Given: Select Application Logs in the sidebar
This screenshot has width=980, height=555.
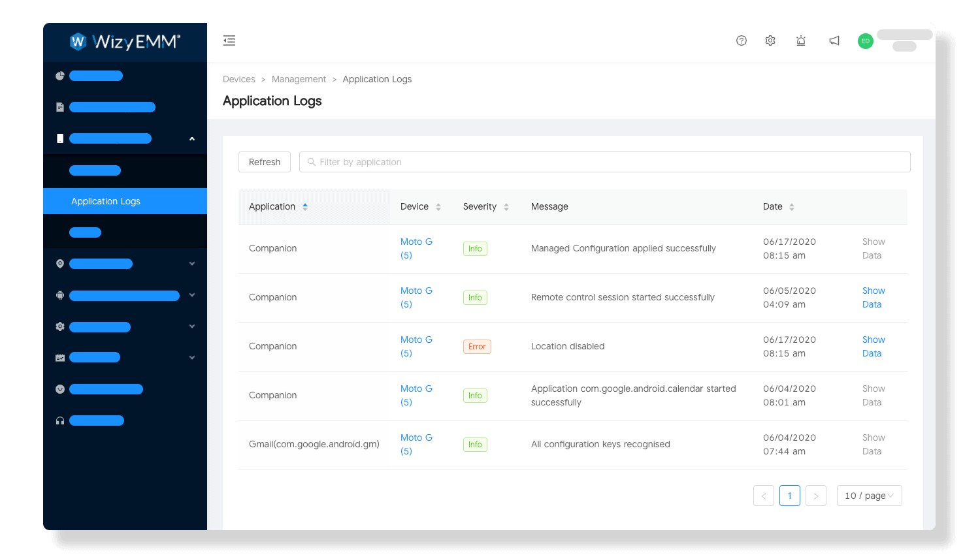Looking at the screenshot, I should click(106, 201).
